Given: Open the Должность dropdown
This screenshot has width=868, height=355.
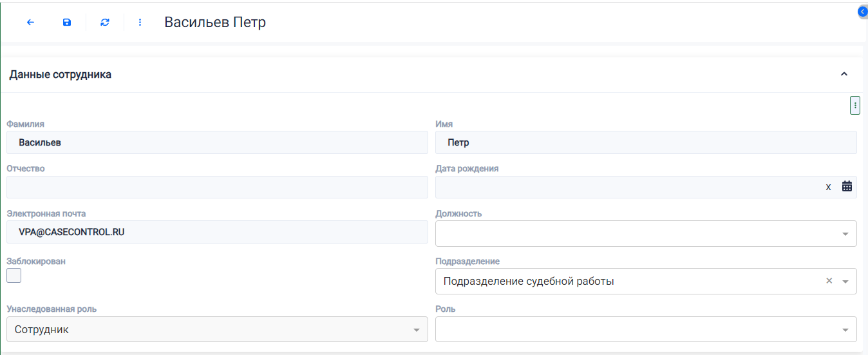Looking at the screenshot, I should pos(646,233).
